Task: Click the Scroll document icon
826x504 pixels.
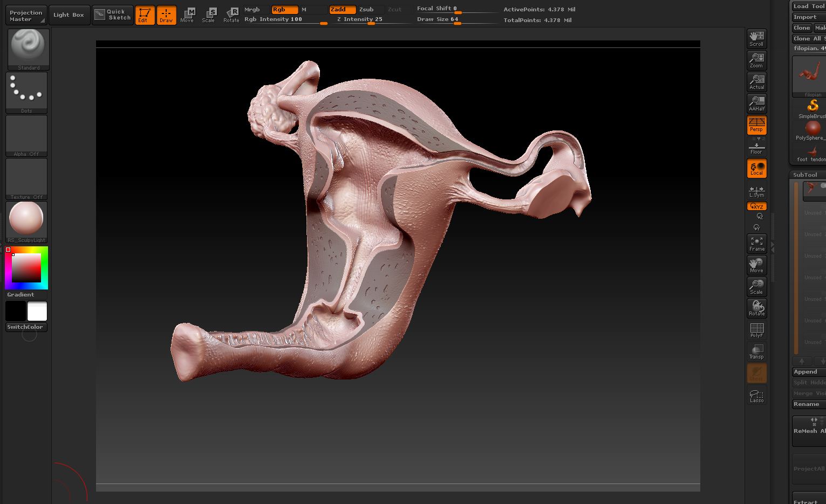Action: point(756,39)
